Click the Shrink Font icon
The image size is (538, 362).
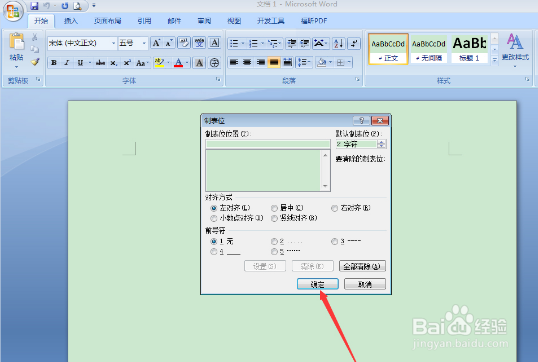(169, 43)
